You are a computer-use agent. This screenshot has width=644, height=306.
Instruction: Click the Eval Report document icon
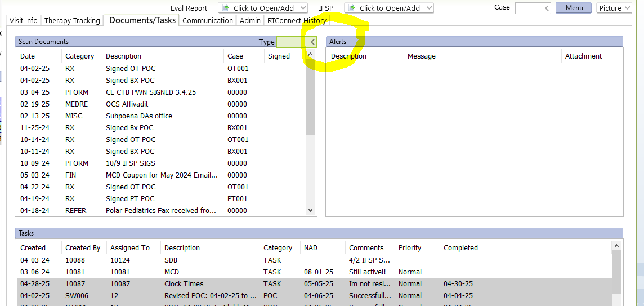(x=226, y=8)
